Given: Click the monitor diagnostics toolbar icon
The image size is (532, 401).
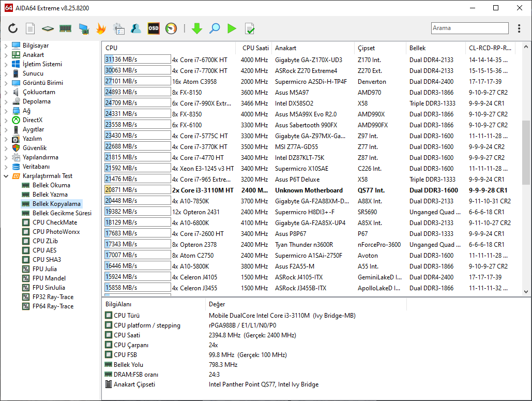Looking at the screenshot, I should click(83, 28).
